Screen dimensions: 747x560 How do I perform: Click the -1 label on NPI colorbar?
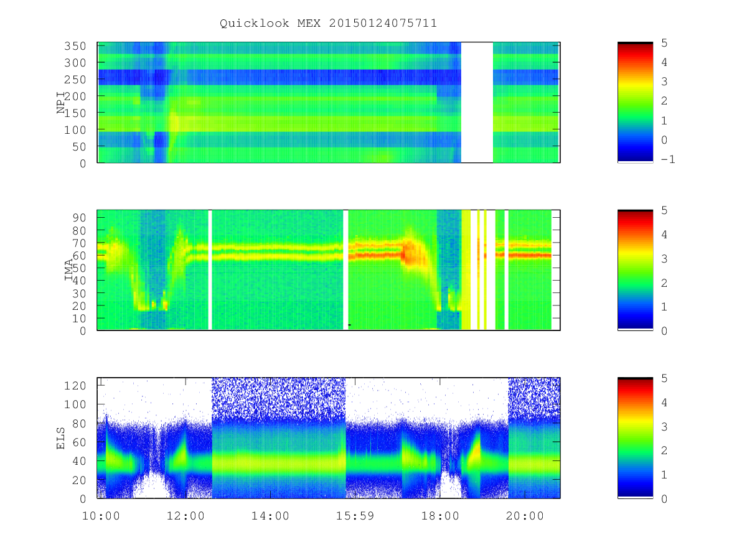coord(669,159)
